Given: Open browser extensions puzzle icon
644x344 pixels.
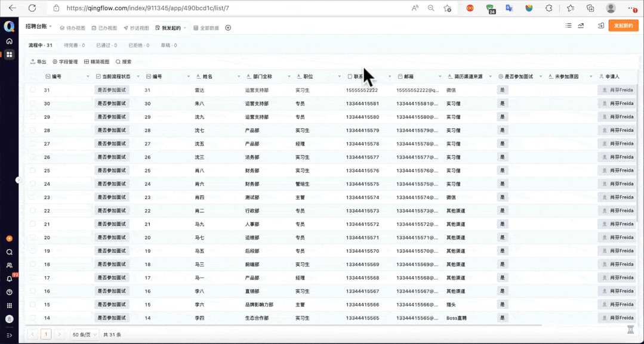Looking at the screenshot, I should point(549,8).
